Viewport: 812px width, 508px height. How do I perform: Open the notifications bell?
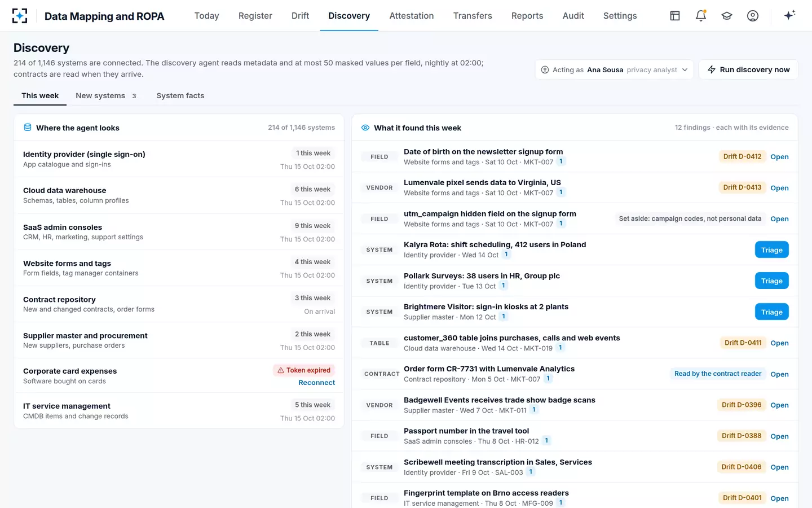pyautogui.click(x=701, y=16)
